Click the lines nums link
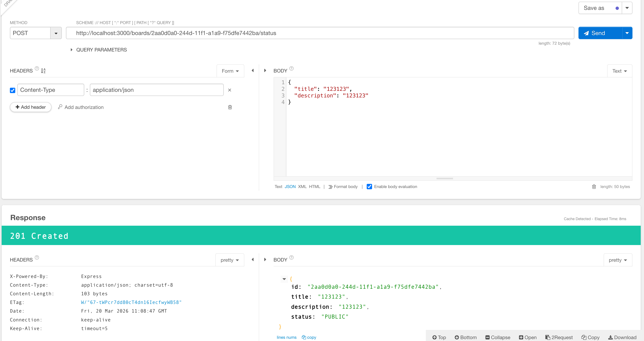This screenshot has height=341, width=644. pyautogui.click(x=286, y=337)
